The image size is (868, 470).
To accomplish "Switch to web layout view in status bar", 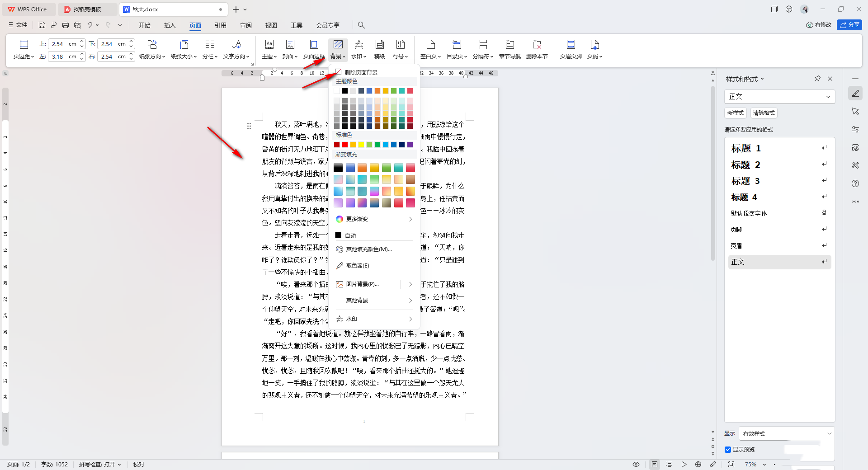I will pos(698,464).
